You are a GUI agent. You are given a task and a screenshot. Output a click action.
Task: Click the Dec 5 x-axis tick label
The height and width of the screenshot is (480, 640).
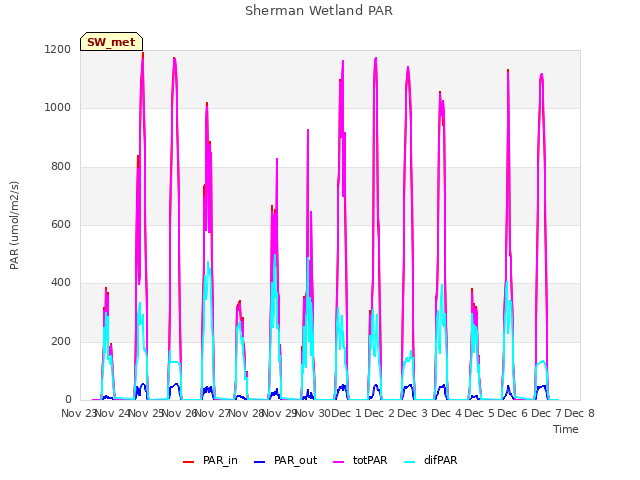coord(479,413)
